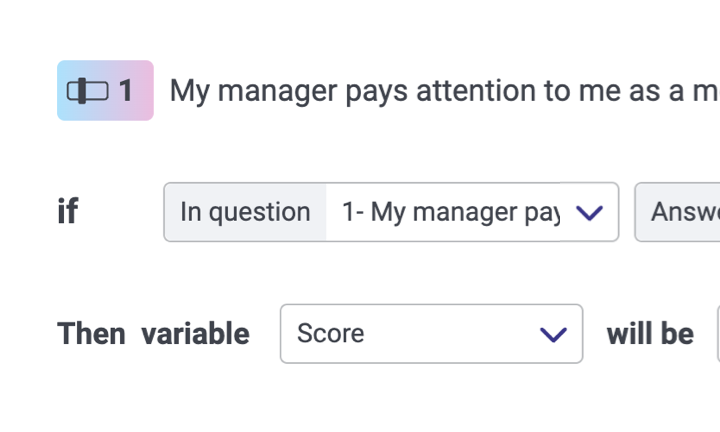
Task: Click the word "attention" in question title
Action: pos(476,91)
